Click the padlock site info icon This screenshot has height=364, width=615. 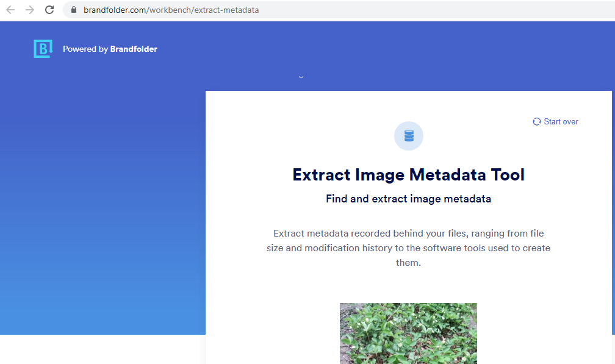pos(74,10)
